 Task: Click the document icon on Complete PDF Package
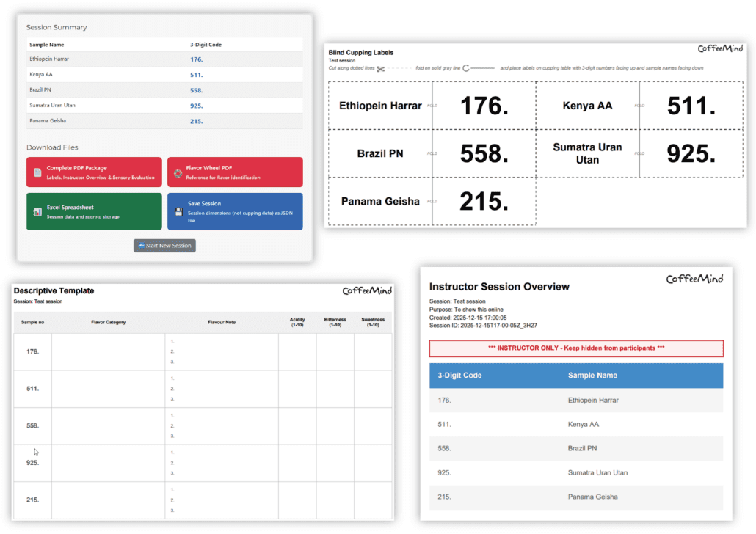point(37,172)
